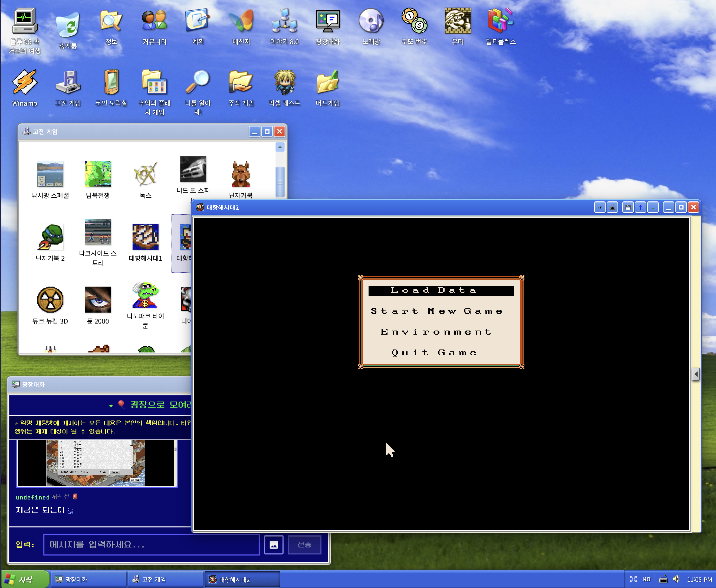
Task: Select 닌자거북 2 game icon
Action: [x=50, y=243]
